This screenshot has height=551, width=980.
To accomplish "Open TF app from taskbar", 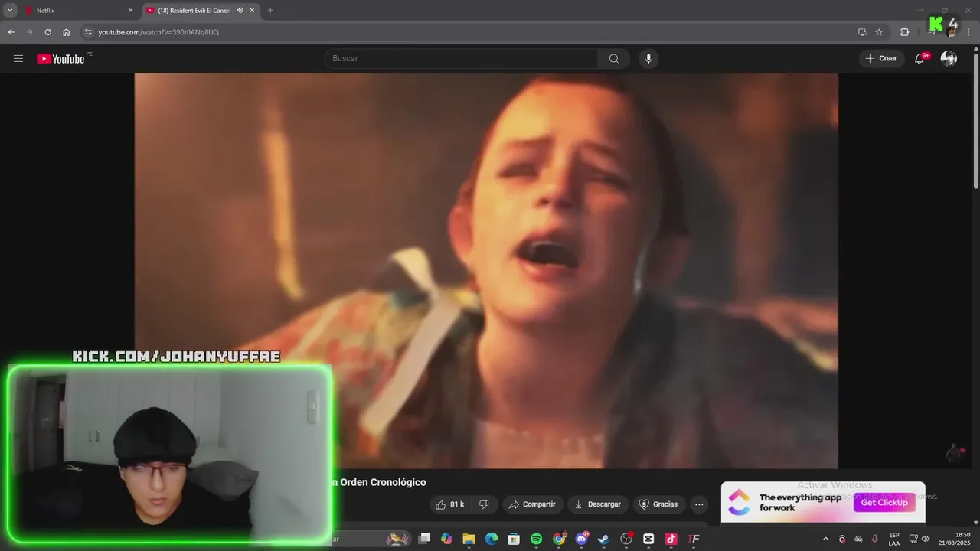I will [694, 539].
